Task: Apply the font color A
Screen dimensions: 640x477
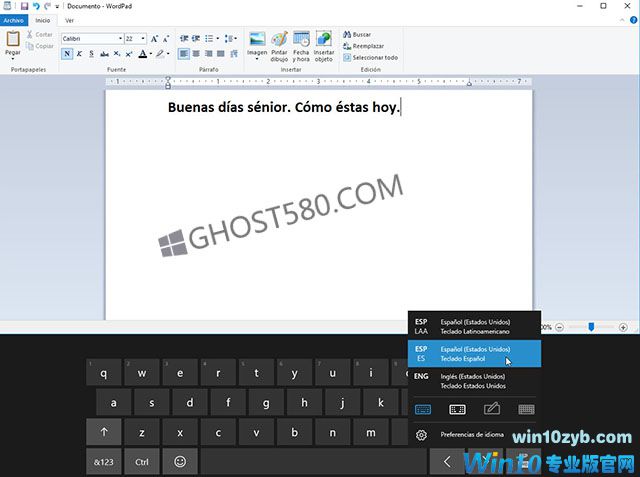Action: click(x=142, y=53)
